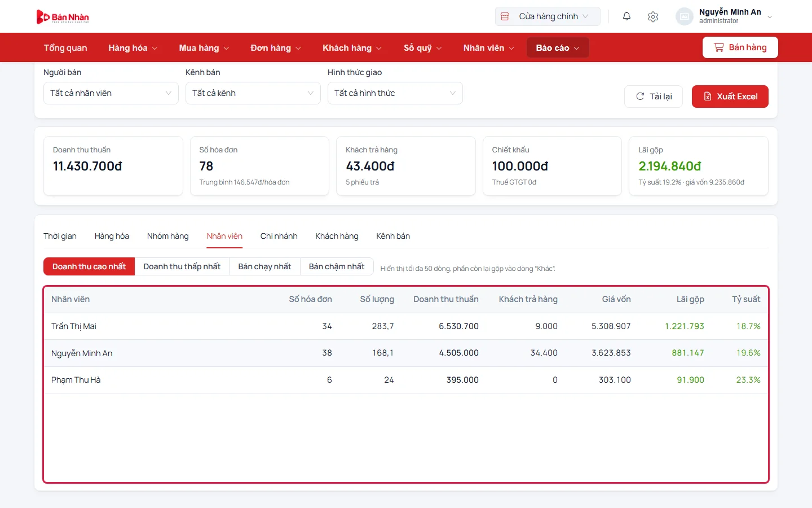Click the user avatar icon
The height and width of the screenshot is (508, 812).
[x=684, y=16]
